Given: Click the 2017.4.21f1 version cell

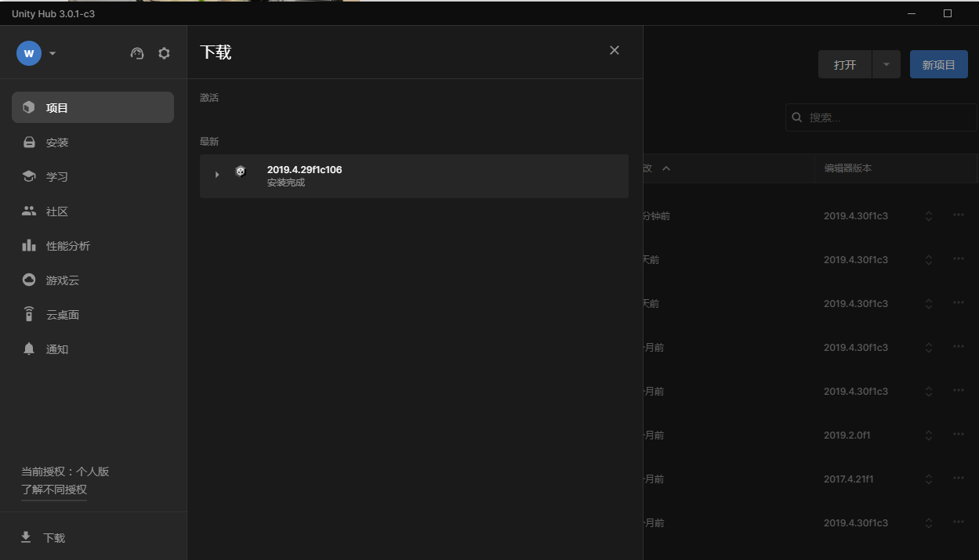Looking at the screenshot, I should click(849, 479).
